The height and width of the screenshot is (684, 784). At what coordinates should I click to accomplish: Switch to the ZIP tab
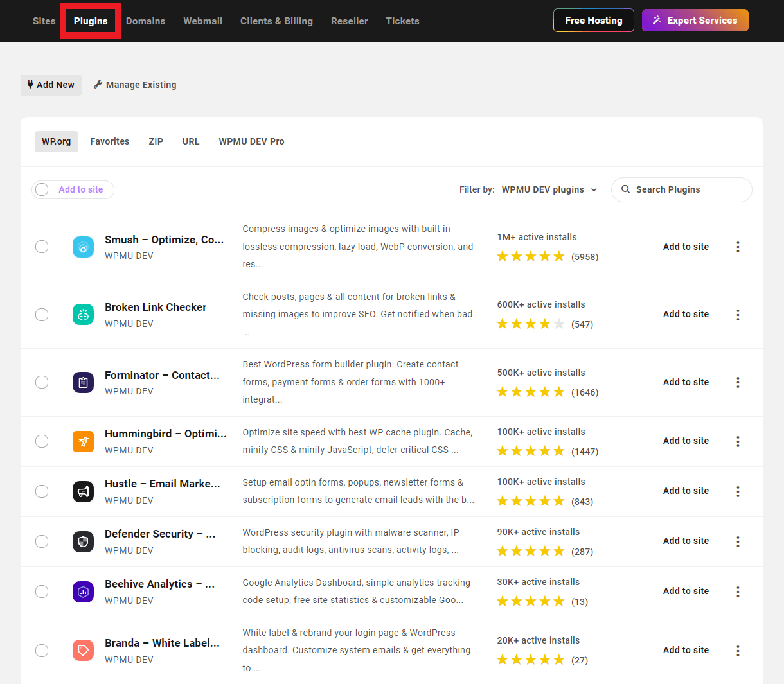pos(156,141)
